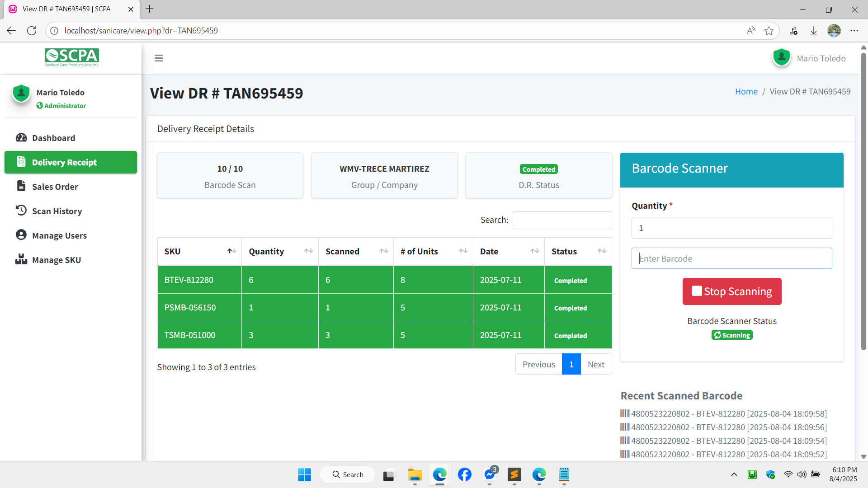Follow the Home breadcrumb link
Image resolution: width=868 pixels, height=488 pixels.
point(746,92)
